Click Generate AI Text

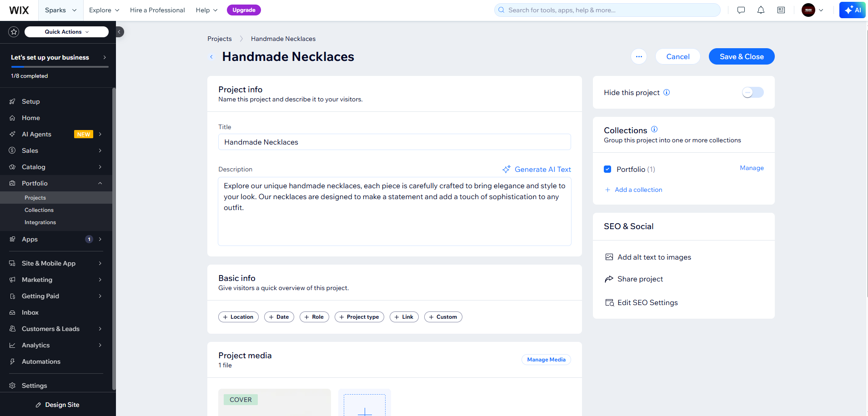[x=537, y=169]
